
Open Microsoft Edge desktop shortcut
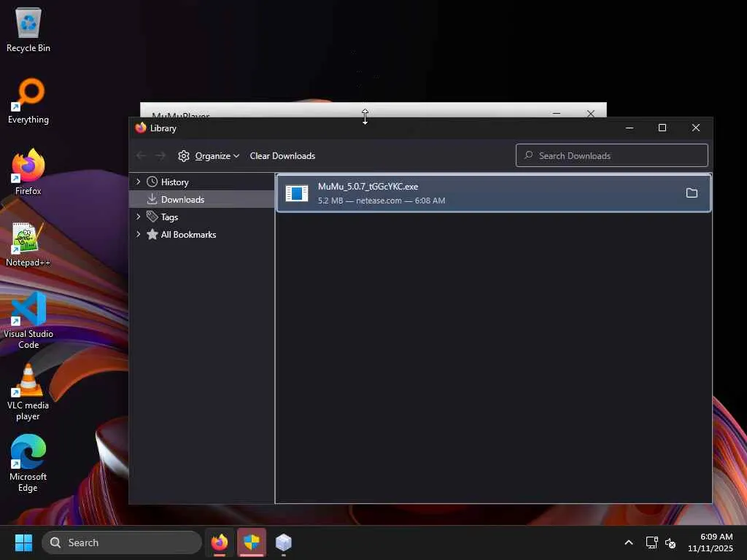[28, 463]
